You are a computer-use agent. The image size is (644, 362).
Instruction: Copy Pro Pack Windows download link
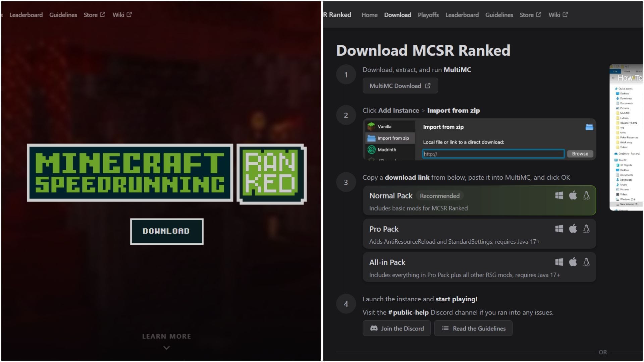559,229
